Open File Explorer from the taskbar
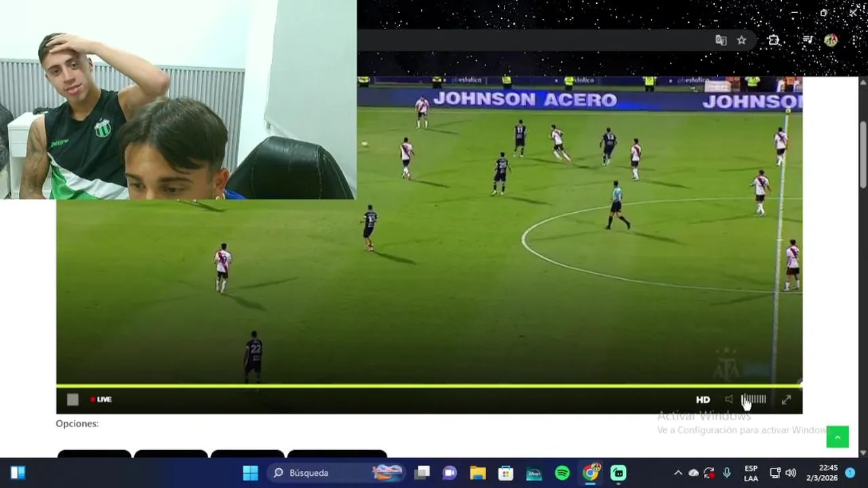868x488 pixels. 478,473
